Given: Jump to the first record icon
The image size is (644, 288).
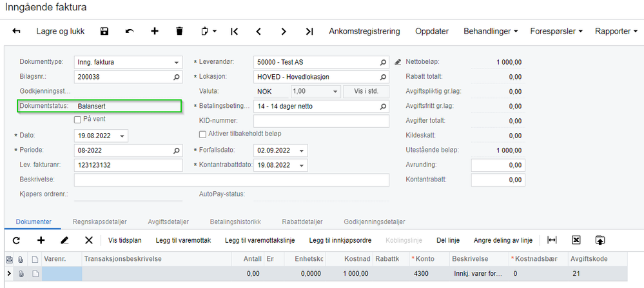Looking at the screenshot, I should pyautogui.click(x=234, y=31).
